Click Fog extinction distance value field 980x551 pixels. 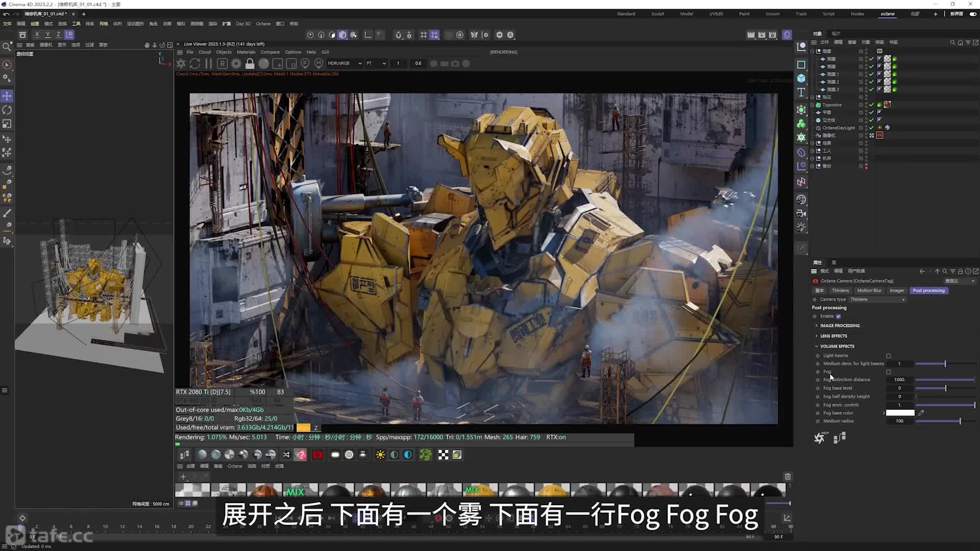click(x=899, y=380)
